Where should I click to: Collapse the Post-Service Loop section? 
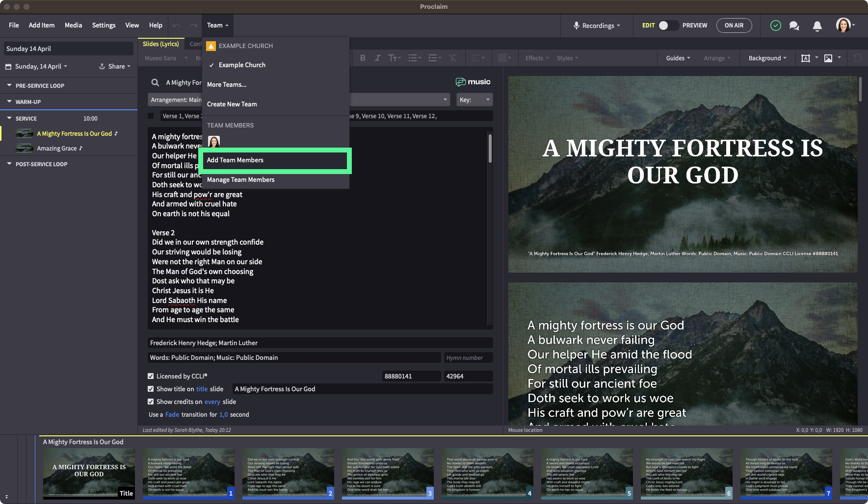click(x=9, y=164)
